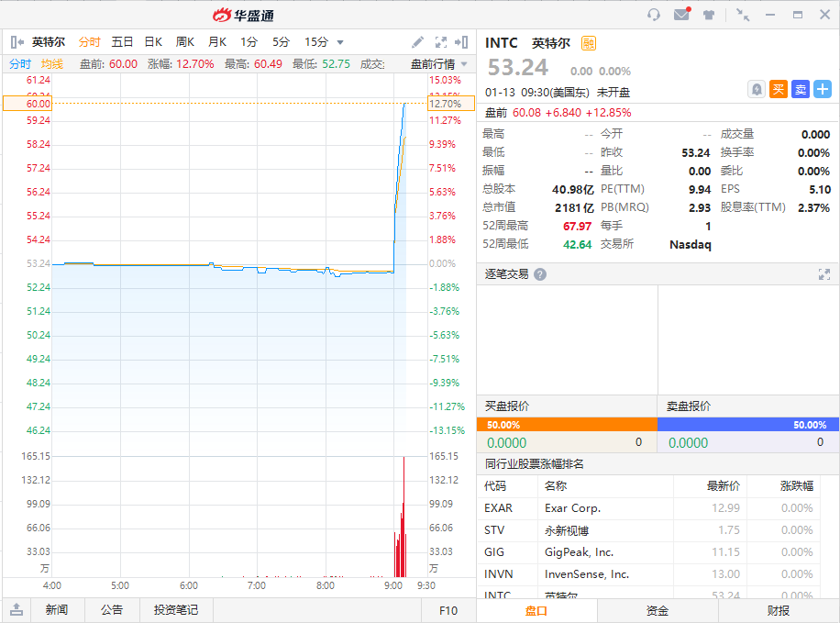This screenshot has height=623, width=840.
Task: Select the 财报 bottom tab
Action: click(x=779, y=611)
